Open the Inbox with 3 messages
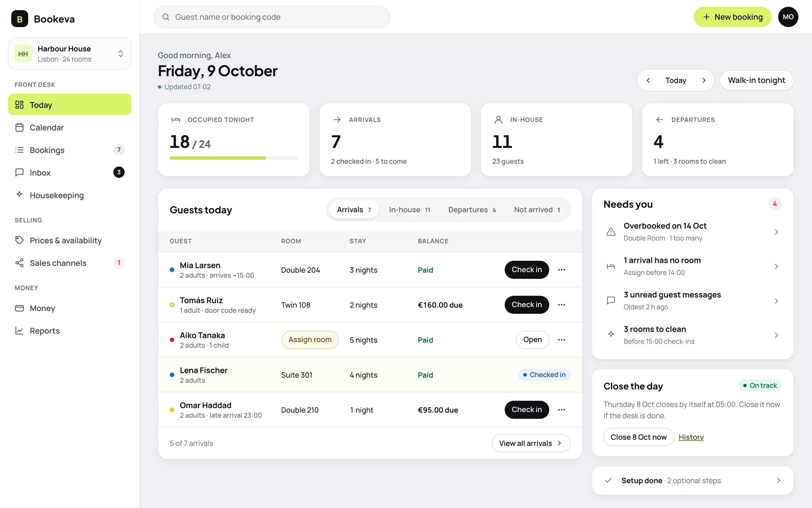This screenshot has height=508, width=812. click(x=69, y=172)
